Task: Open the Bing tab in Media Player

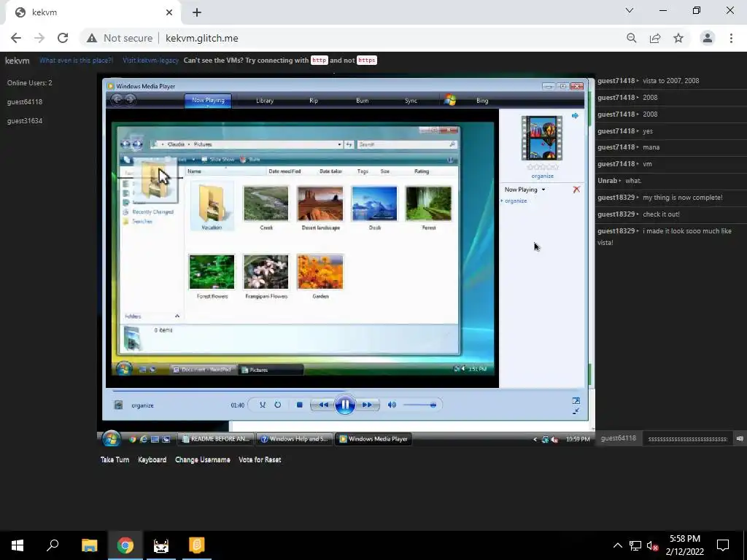Action: (x=482, y=101)
